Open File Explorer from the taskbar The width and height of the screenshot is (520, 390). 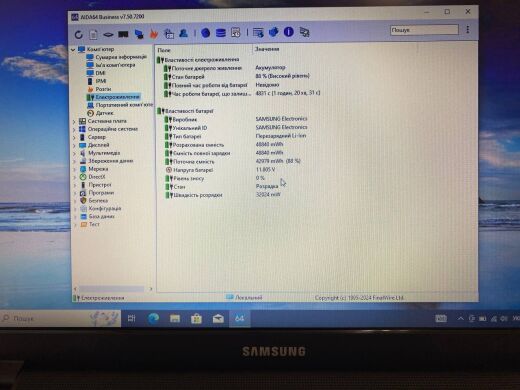175,319
